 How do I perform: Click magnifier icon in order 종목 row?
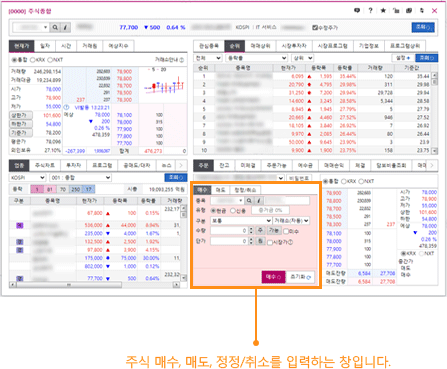tap(249, 201)
